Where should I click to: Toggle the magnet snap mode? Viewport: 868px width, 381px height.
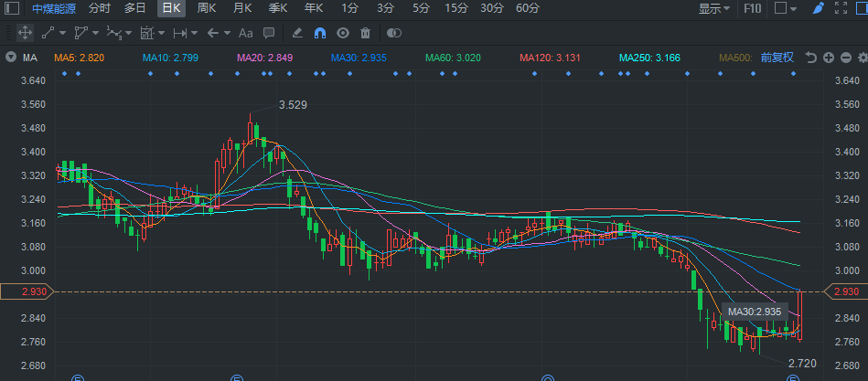(320, 33)
